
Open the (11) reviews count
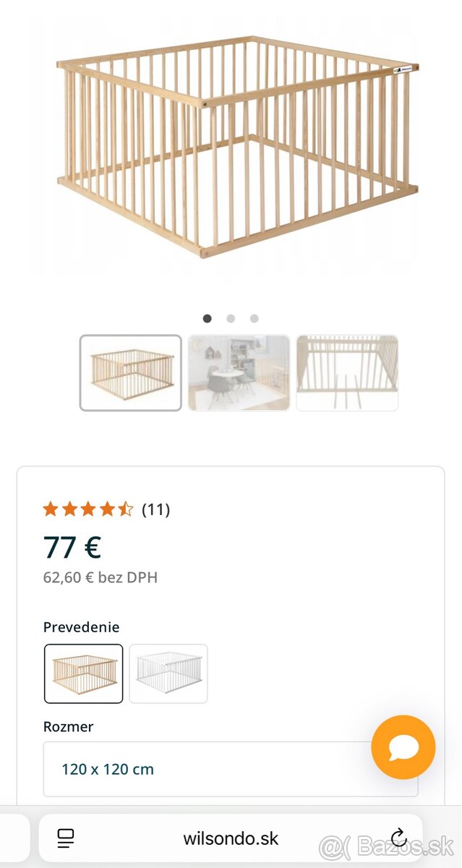point(155,509)
